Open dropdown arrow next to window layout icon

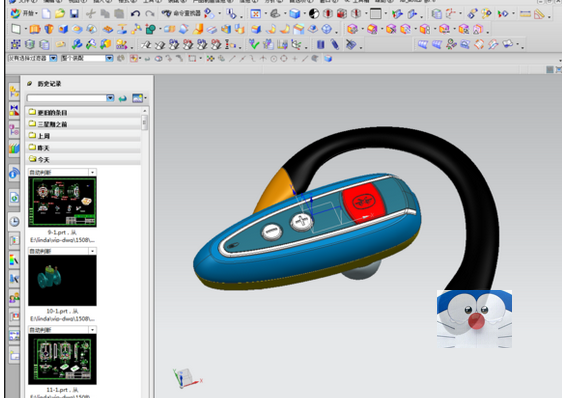tap(385, 14)
